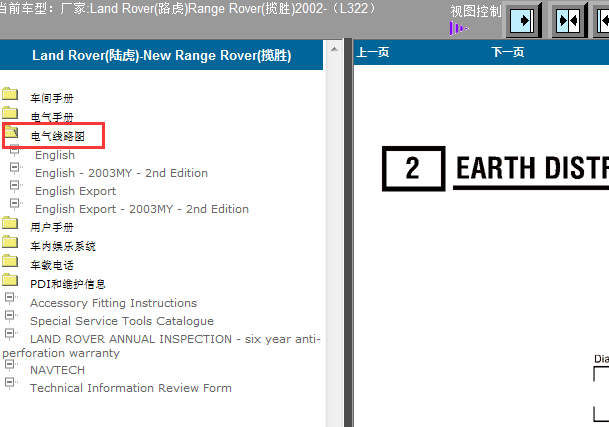Image resolution: width=609 pixels, height=427 pixels.
Task: Click the folder icon beside 车间手册
Action: click(10, 96)
